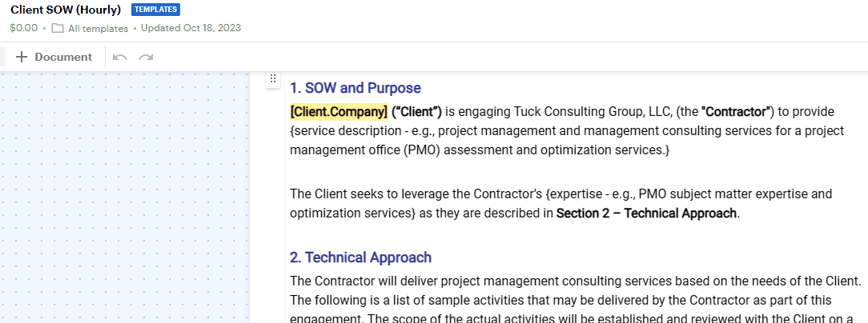Click the $0.00 document value
The height and width of the screenshot is (323, 868).
tap(24, 28)
